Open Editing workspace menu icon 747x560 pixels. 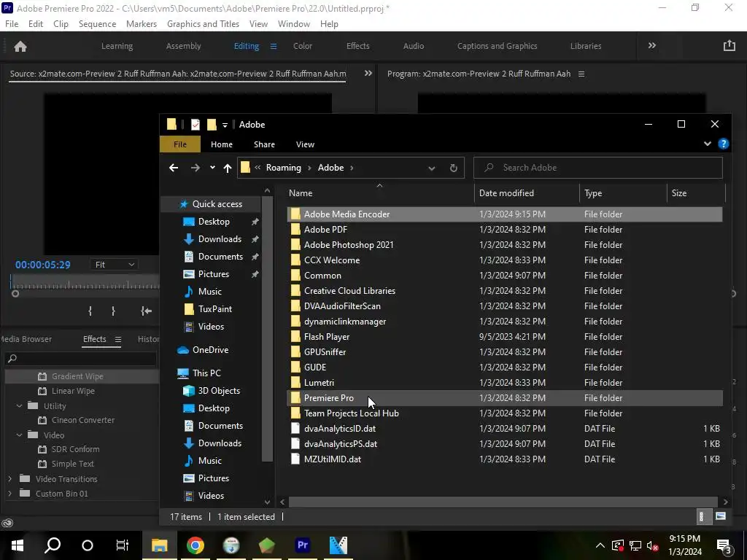(274, 46)
